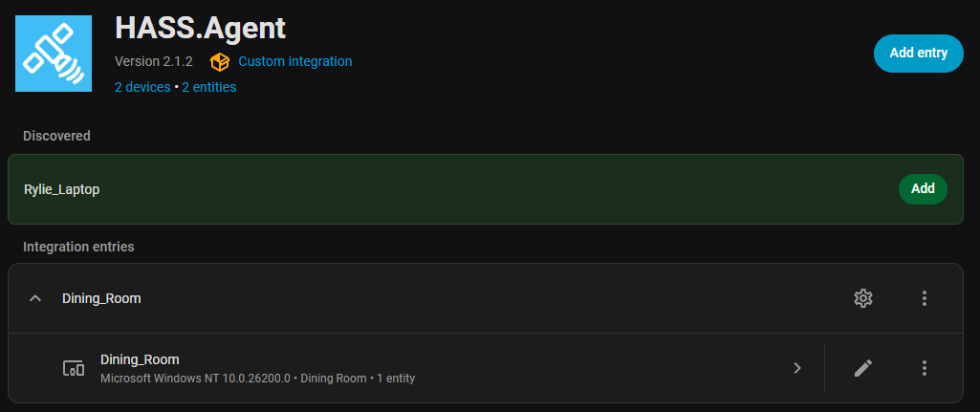The width and height of the screenshot is (980, 412).
Task: Add the discovered Rylie_Laptop device
Action: tap(922, 189)
